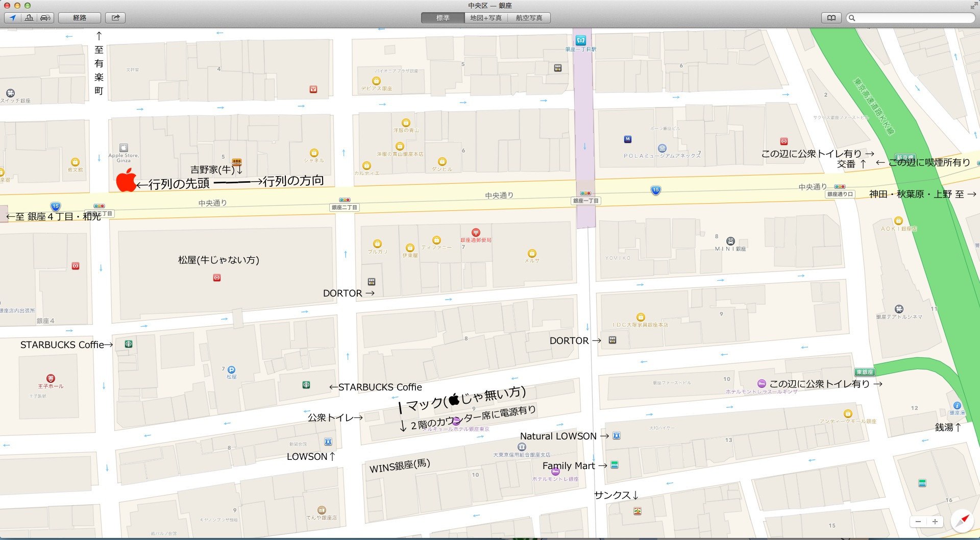Switch to the 地図+写真 hybrid view
This screenshot has width=980, height=540.
coord(485,18)
